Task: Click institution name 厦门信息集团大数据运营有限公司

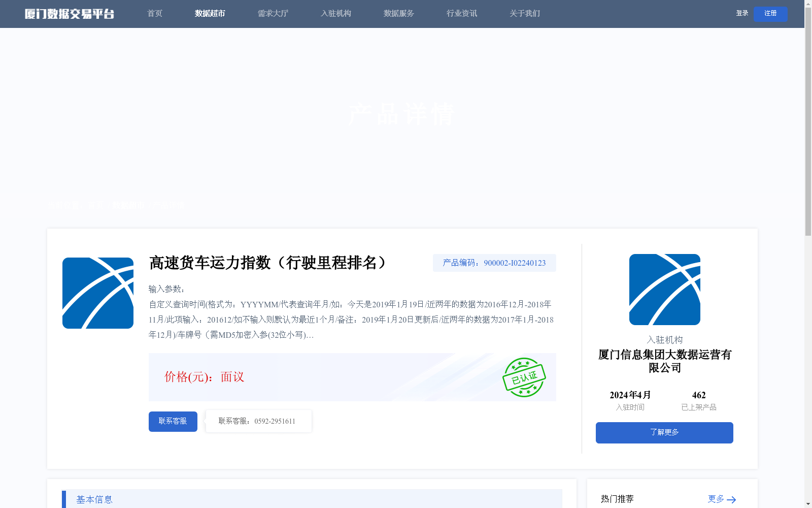Action: 665,361
